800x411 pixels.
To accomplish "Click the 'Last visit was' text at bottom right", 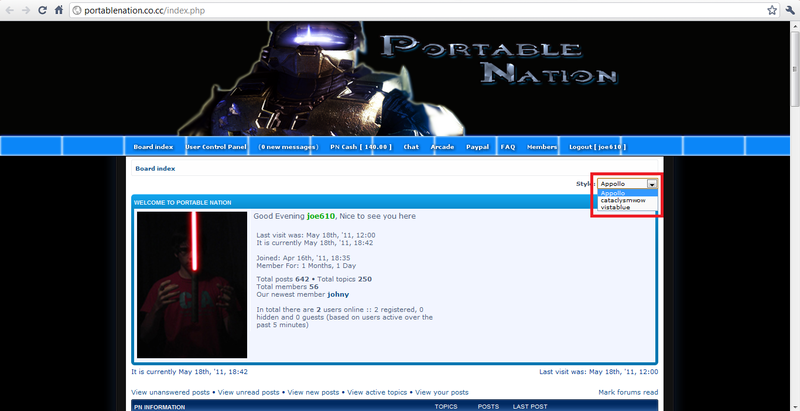I will point(598,372).
